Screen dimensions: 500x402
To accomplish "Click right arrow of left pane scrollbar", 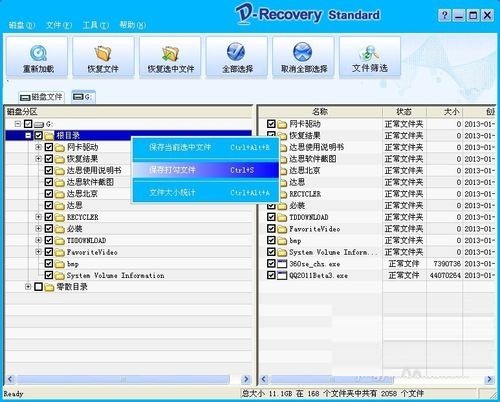I will click(246, 379).
